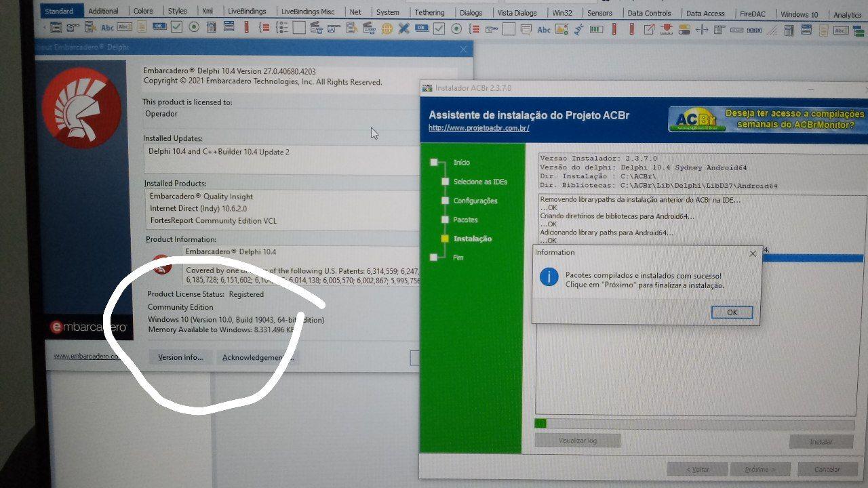Viewport: 868px width, 488px height.
Task: Select the rotated Abc text component icon
Action: [578, 29]
